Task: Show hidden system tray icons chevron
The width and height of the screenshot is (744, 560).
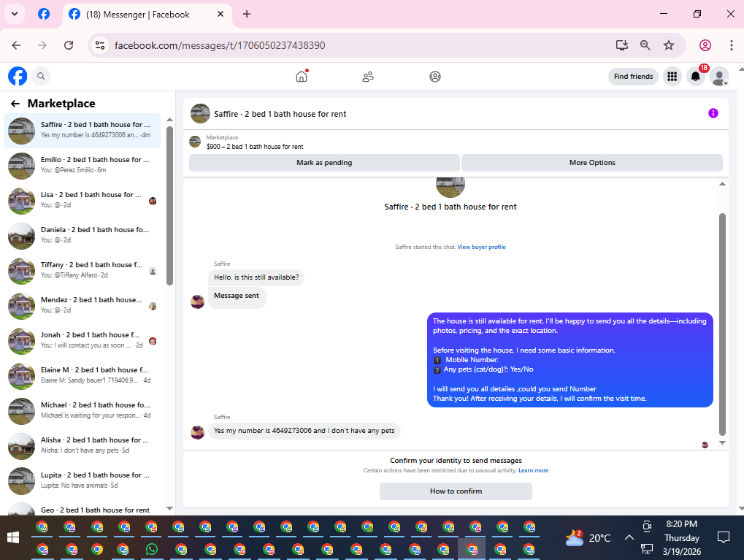Action: point(629,537)
